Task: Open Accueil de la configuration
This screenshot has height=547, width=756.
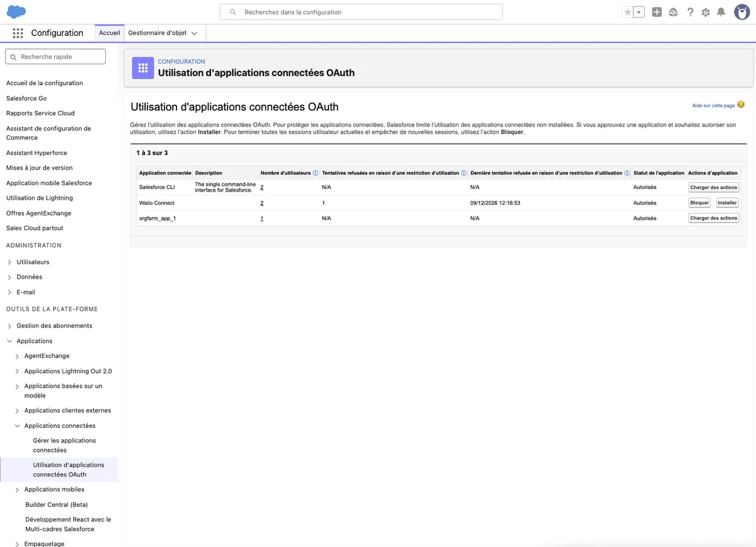Action: (45, 83)
